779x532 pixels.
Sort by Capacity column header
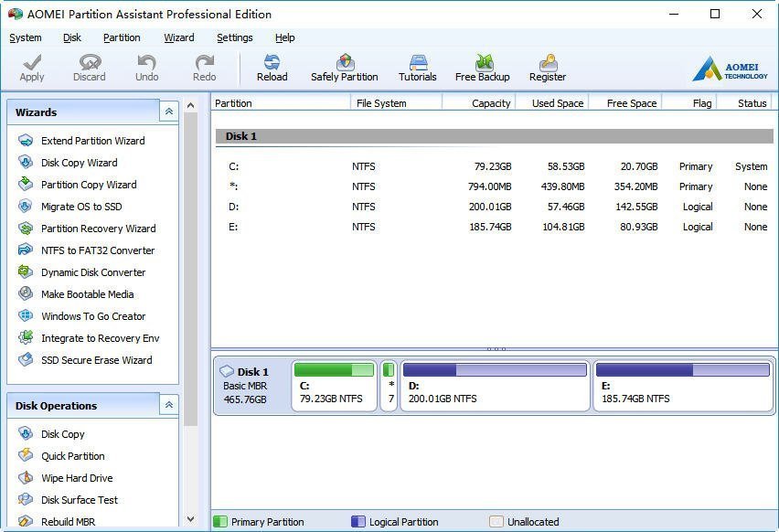(478, 102)
